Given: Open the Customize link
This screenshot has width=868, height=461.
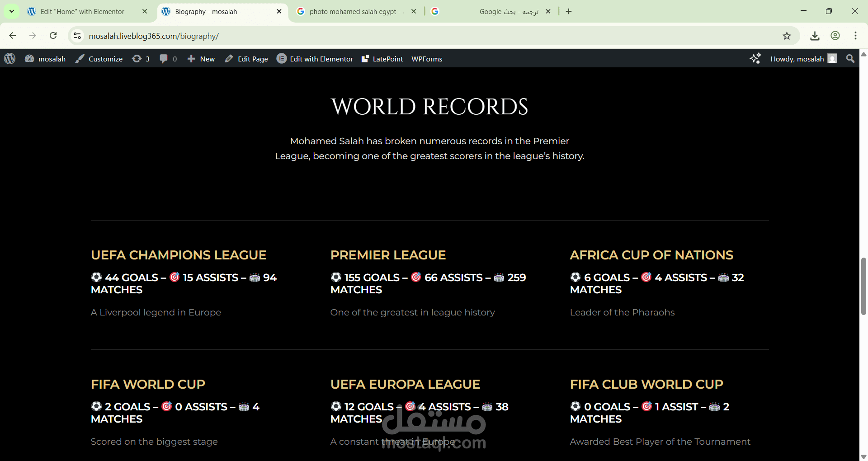Looking at the screenshot, I should click(99, 59).
